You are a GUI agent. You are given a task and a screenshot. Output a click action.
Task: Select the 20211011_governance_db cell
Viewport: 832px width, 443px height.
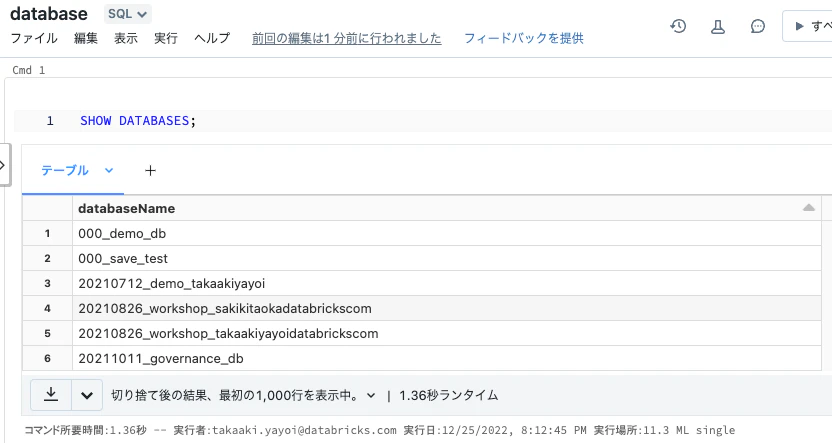[x=447, y=358]
